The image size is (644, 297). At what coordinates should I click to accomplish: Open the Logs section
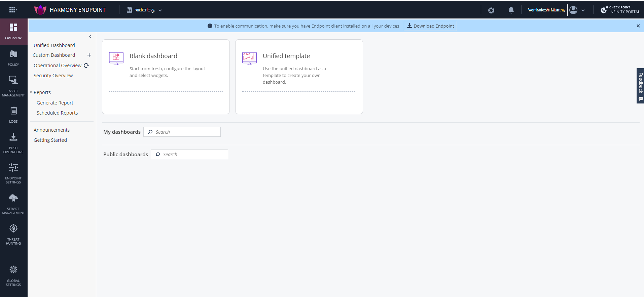[x=13, y=115]
